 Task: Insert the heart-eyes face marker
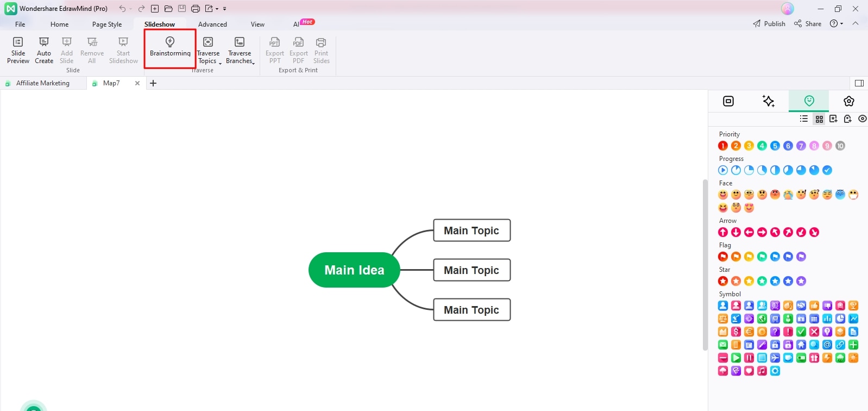click(749, 208)
